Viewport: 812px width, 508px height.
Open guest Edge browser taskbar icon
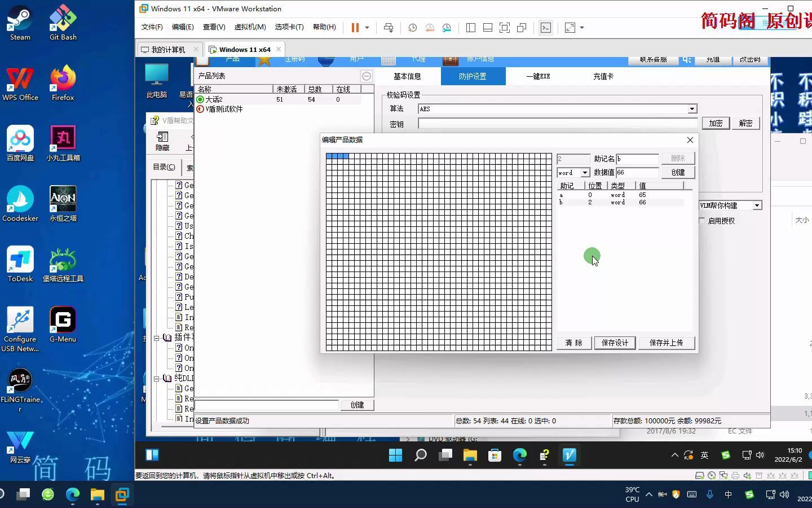coord(520,455)
